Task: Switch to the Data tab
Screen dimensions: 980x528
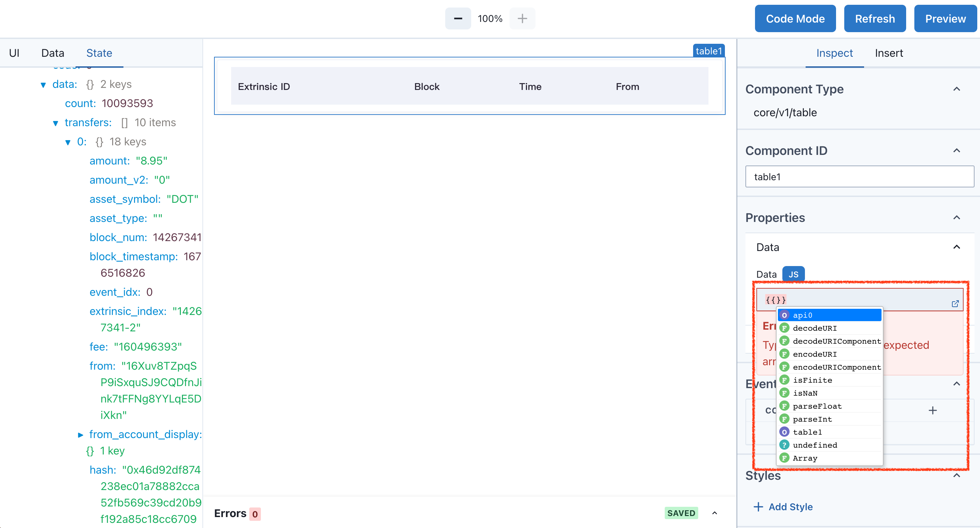Action: click(x=53, y=53)
